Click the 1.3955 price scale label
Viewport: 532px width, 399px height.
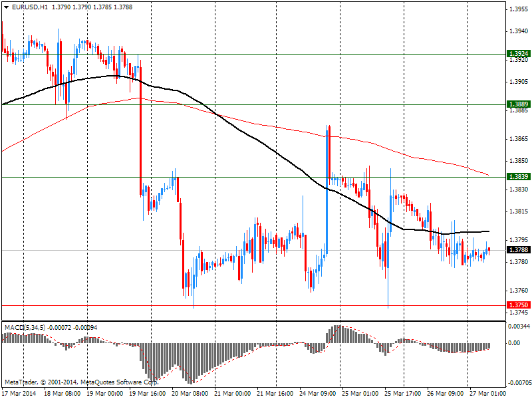pos(519,9)
